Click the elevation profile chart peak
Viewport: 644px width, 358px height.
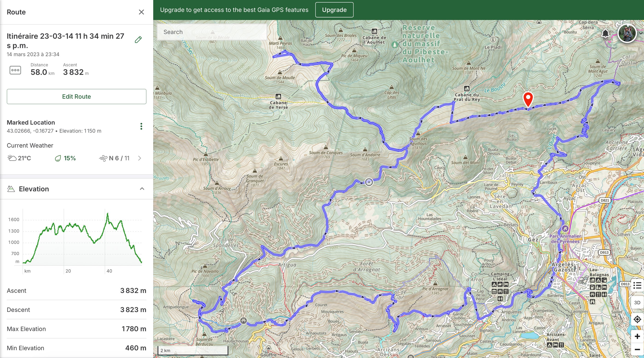tap(107, 214)
